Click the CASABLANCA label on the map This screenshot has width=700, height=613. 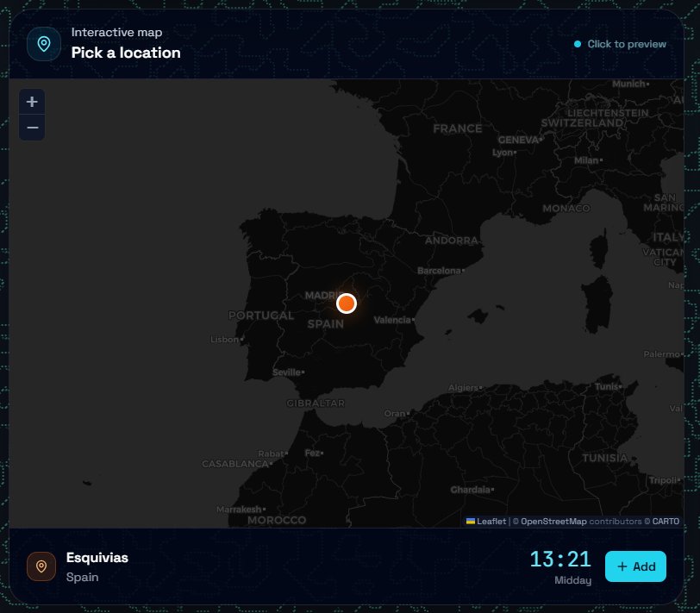click(x=236, y=464)
